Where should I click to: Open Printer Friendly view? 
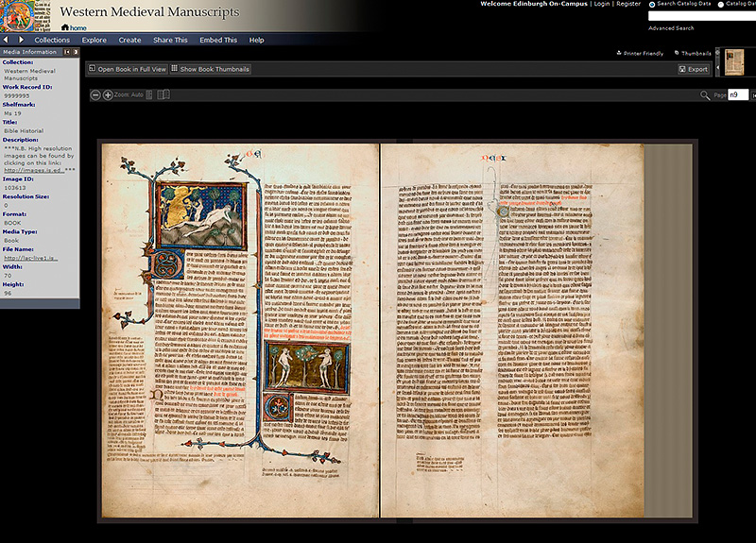pyautogui.click(x=640, y=53)
